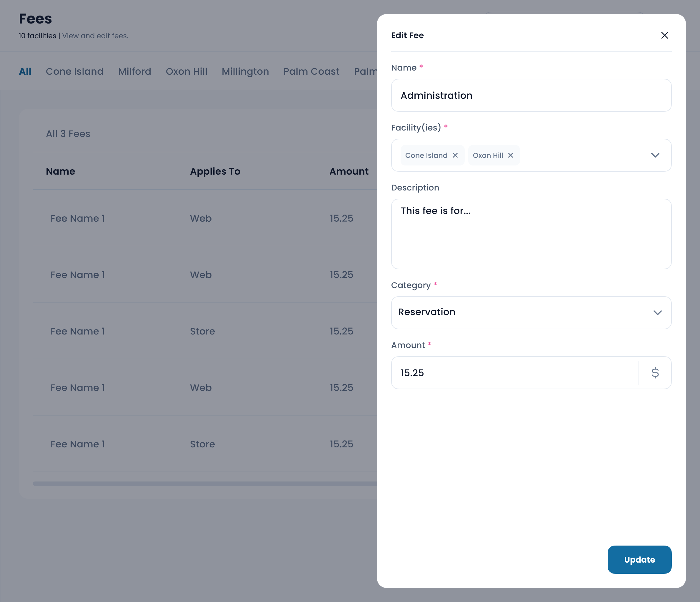Open the Palm Coast tab
This screenshot has width=700, height=602.
(311, 72)
